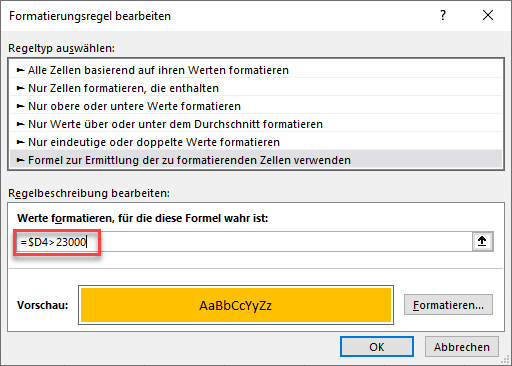This screenshot has width=512, height=366.
Task: Click the 'Regeltyp auswählen:' label
Action: 61,48
